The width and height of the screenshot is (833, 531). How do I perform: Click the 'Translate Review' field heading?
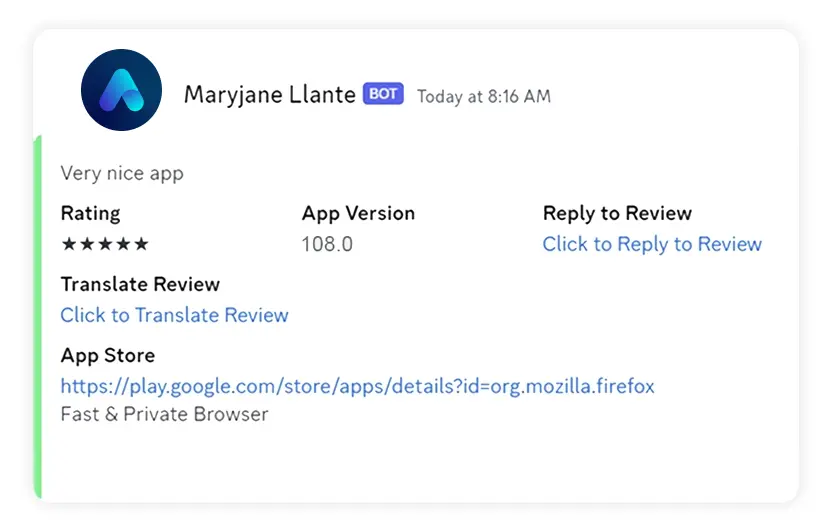tap(140, 285)
